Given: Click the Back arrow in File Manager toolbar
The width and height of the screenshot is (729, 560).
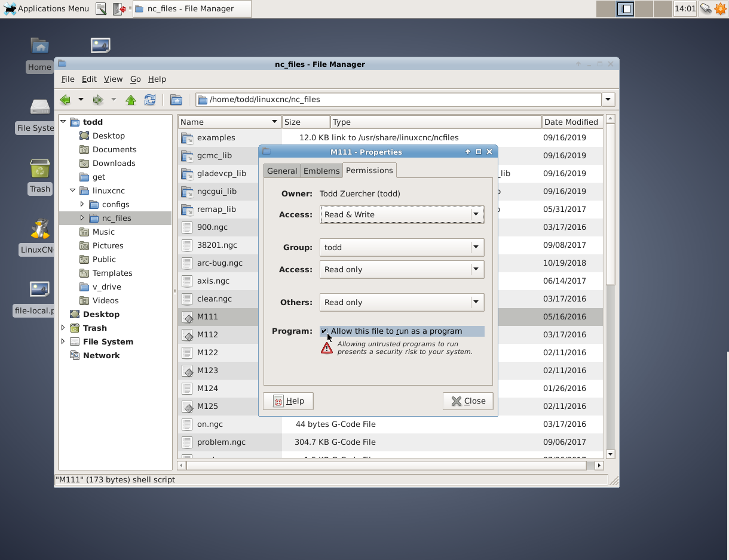Looking at the screenshot, I should click(x=65, y=100).
